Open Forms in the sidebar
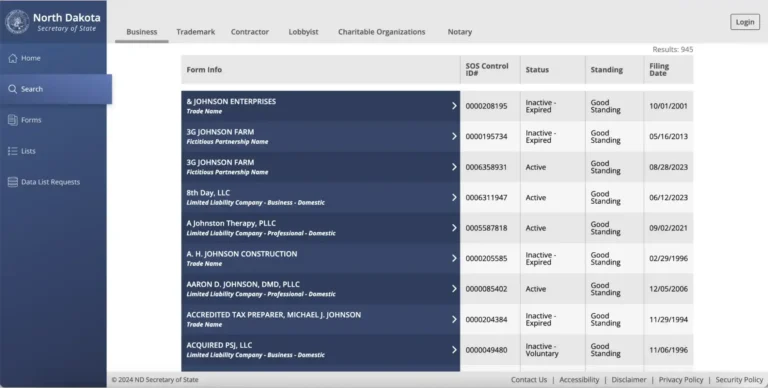This screenshot has height=388, width=768. coord(53,120)
